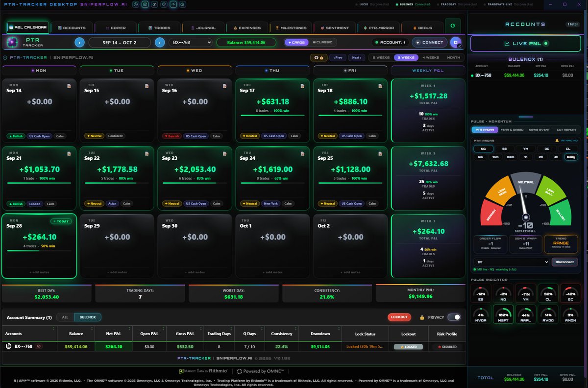Viewport: 588px width, 388px height.
Task: Open the MSFT pulse gauge
Action: point(504,315)
